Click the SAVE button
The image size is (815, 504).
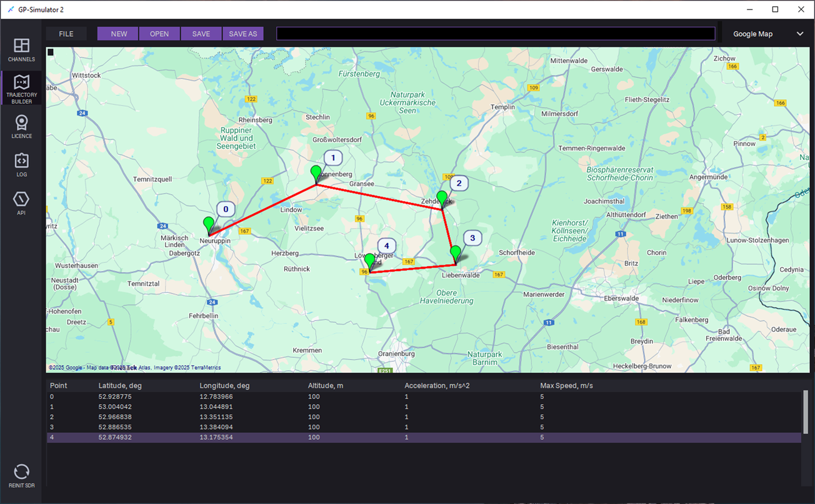[201, 34]
